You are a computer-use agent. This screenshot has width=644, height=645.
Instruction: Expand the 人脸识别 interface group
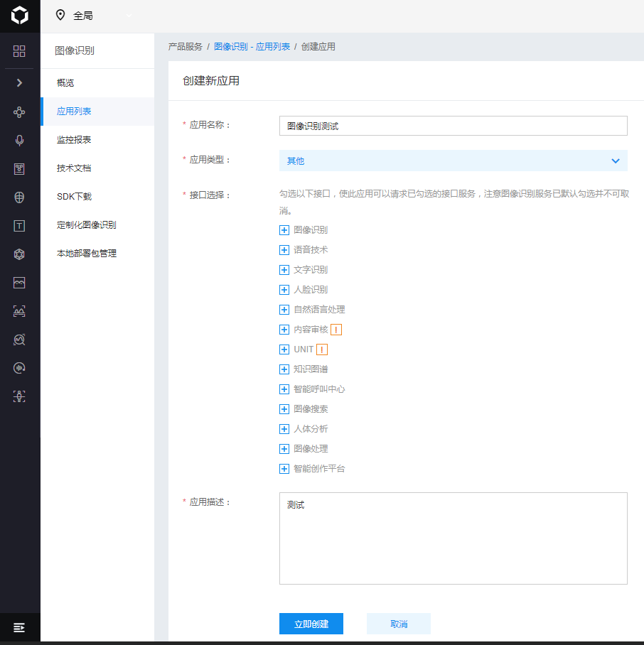pos(284,290)
